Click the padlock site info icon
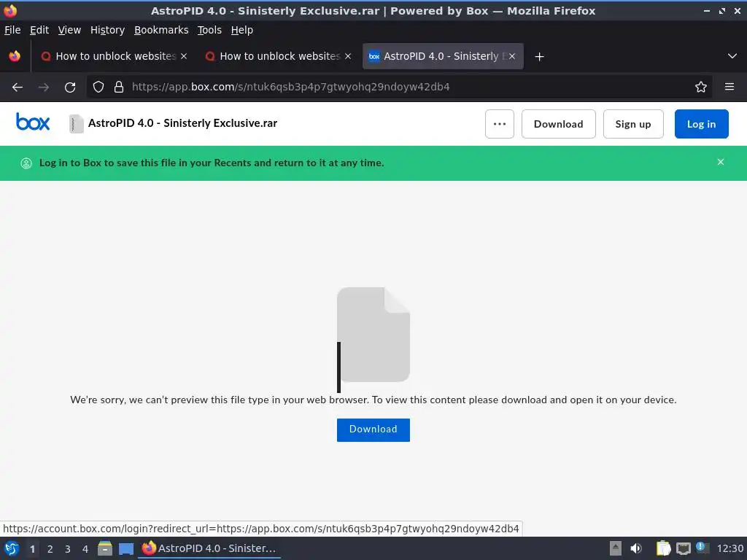 pyautogui.click(x=119, y=87)
